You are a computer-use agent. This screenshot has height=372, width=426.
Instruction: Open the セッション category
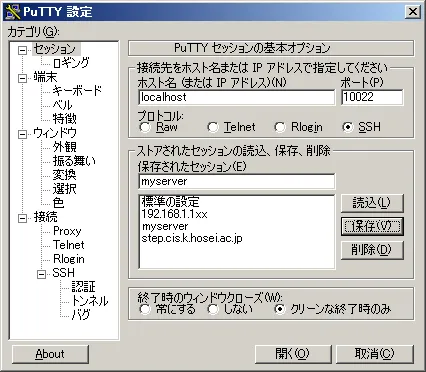pyautogui.click(x=56, y=49)
